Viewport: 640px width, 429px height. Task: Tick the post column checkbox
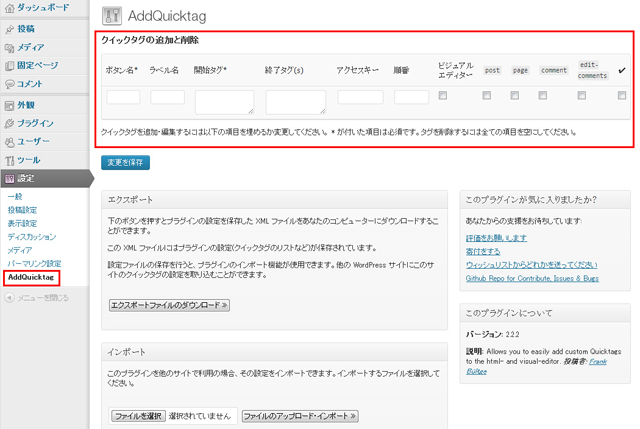[487, 96]
